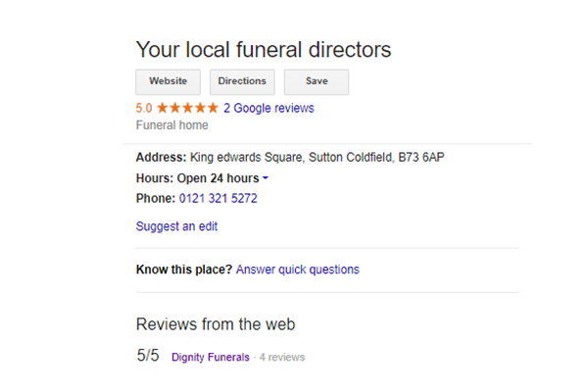Image resolution: width=588 pixels, height=392 pixels.
Task: Click the 4 reviews count text
Action: (282, 357)
